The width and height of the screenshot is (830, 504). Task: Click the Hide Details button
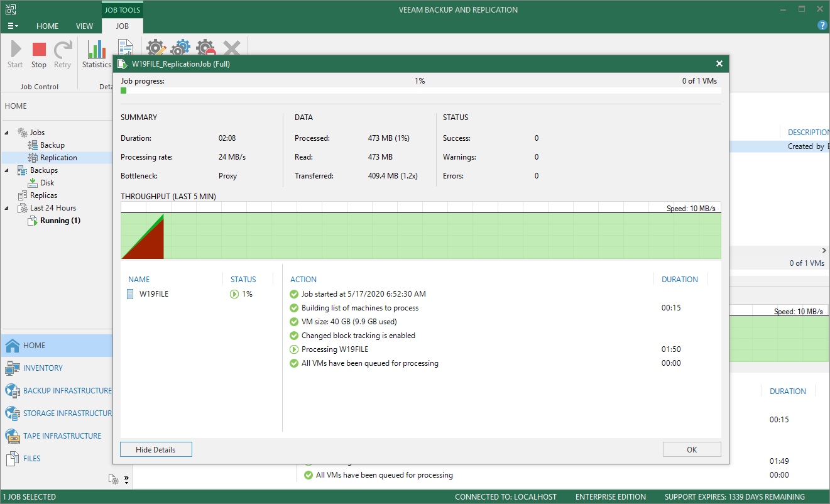click(156, 449)
